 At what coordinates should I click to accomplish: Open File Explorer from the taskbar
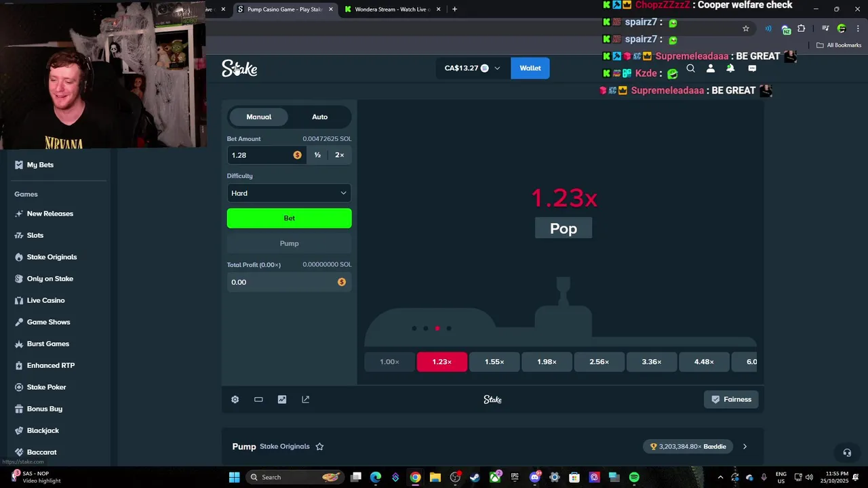[435, 477]
